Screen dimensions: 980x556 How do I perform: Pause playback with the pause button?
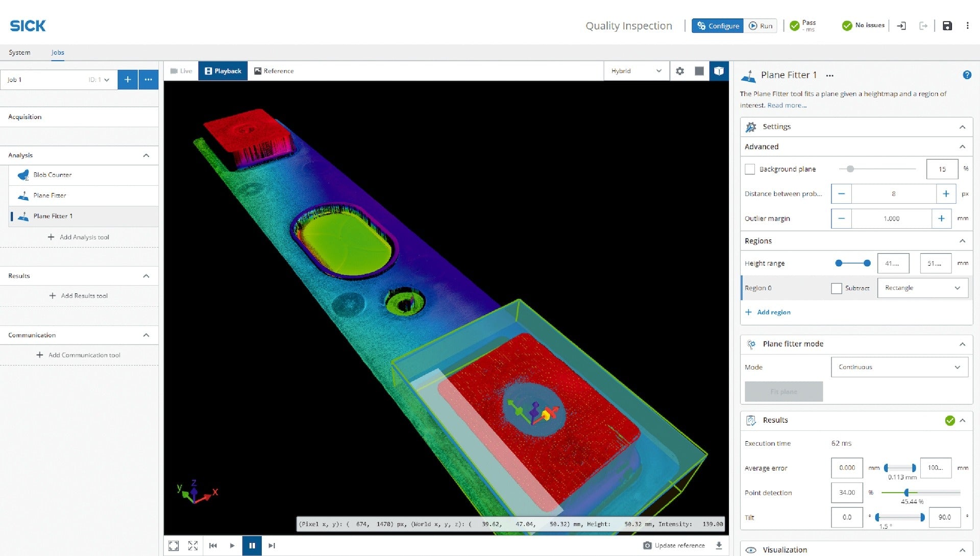(252, 545)
